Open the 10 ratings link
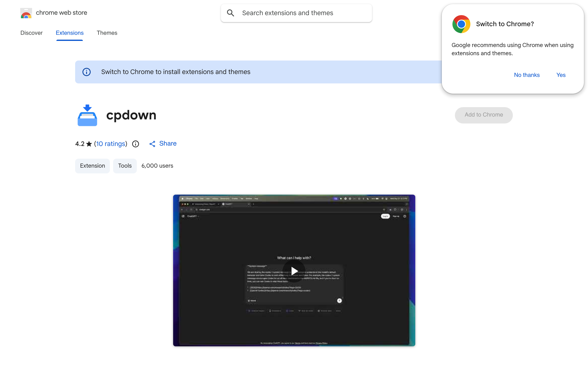The image size is (588, 368). click(110, 144)
